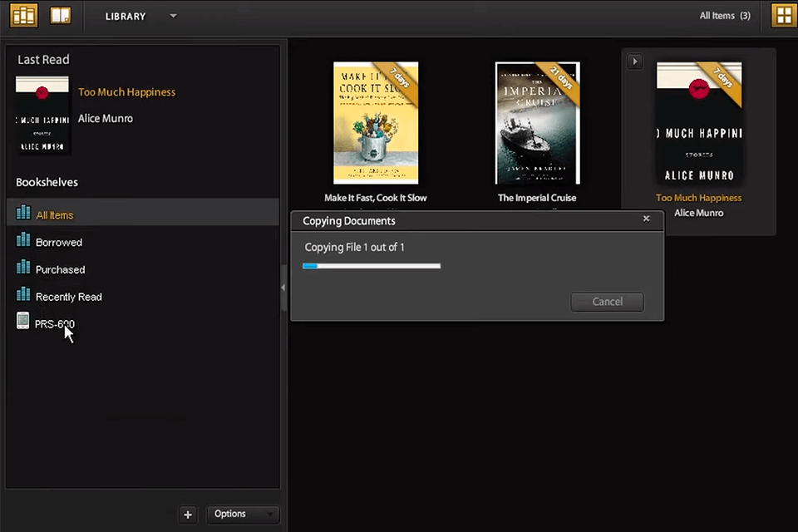Click Alice Munro author under grid cover
The height and width of the screenshot is (532, 798).
point(699,214)
